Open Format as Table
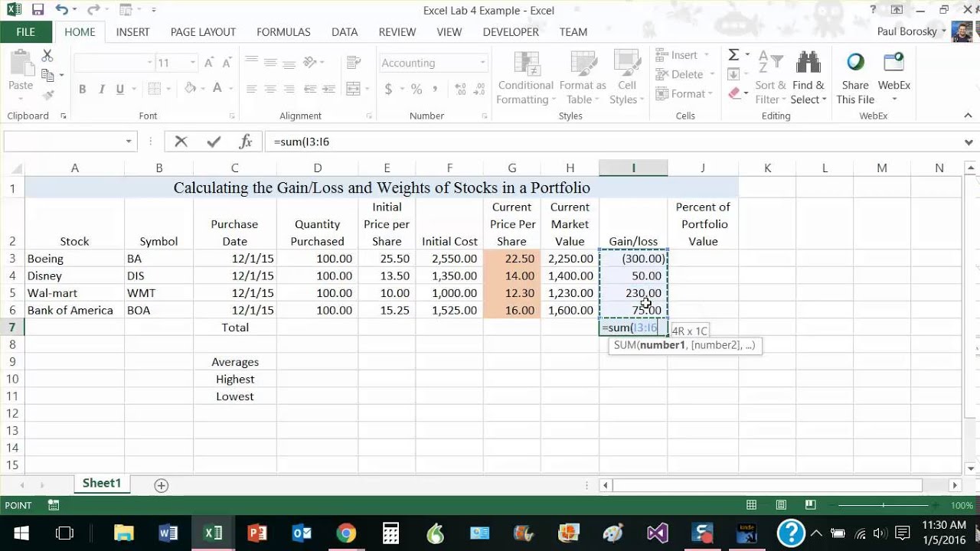Screen dimensions: 980x551 coord(583,77)
